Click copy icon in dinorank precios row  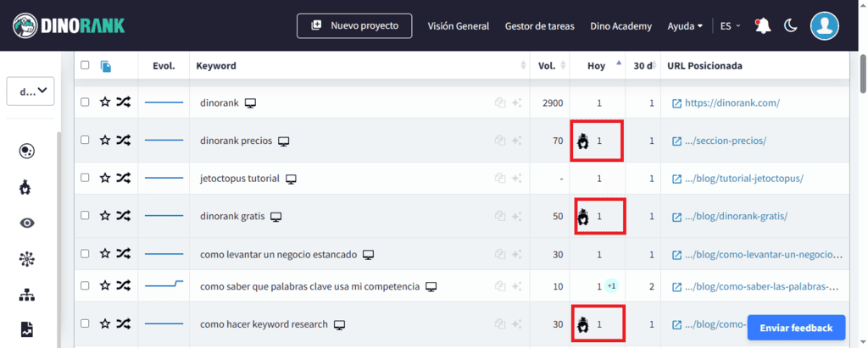tap(500, 141)
